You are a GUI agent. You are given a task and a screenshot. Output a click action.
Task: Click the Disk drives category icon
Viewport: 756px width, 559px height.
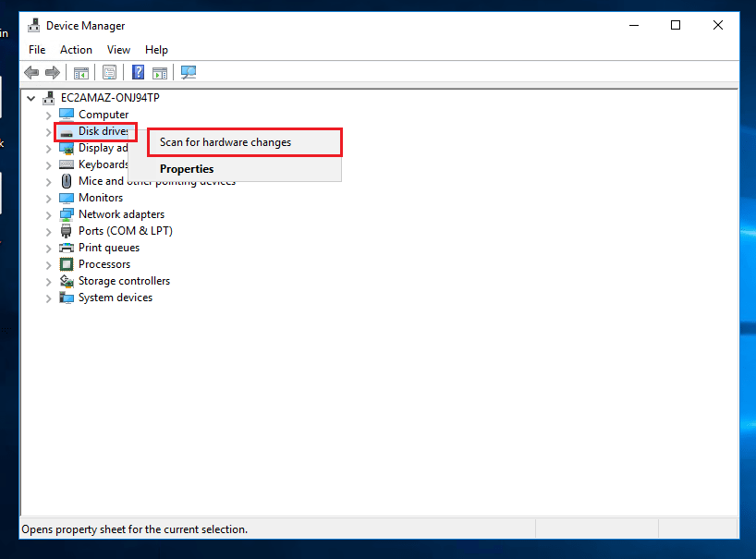coord(67,133)
